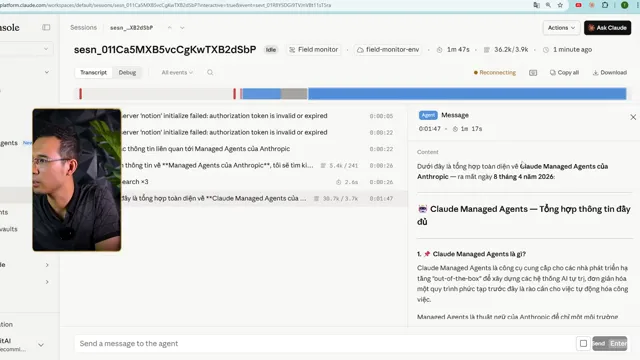Open Actions dropdown
The image size is (640, 360).
[561, 28]
